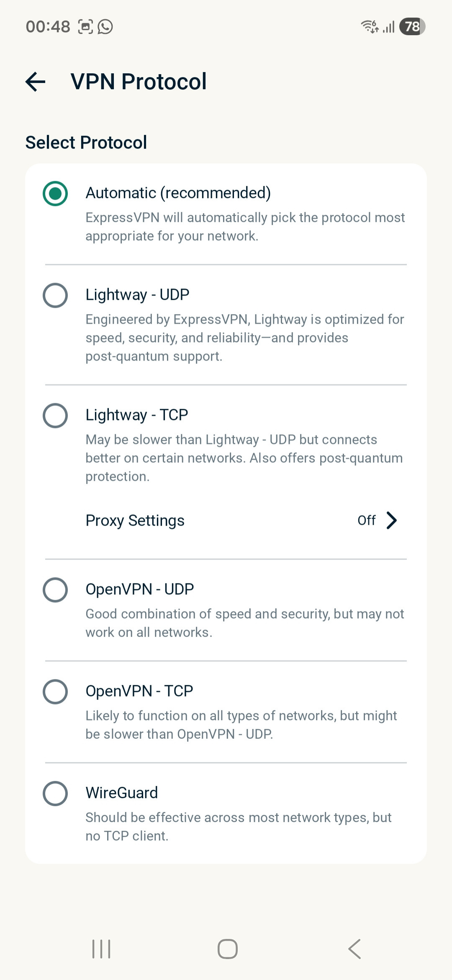Tap the battery level indicator showing 78
This screenshot has height=980, width=452.
pyautogui.click(x=412, y=26)
